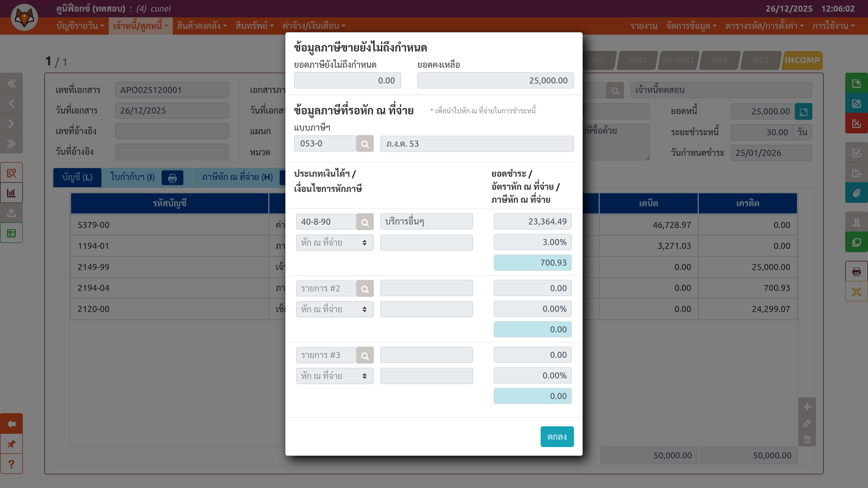Click the paperclip attachment icon
Viewport: 868px width, 488px height.
pos(856,193)
